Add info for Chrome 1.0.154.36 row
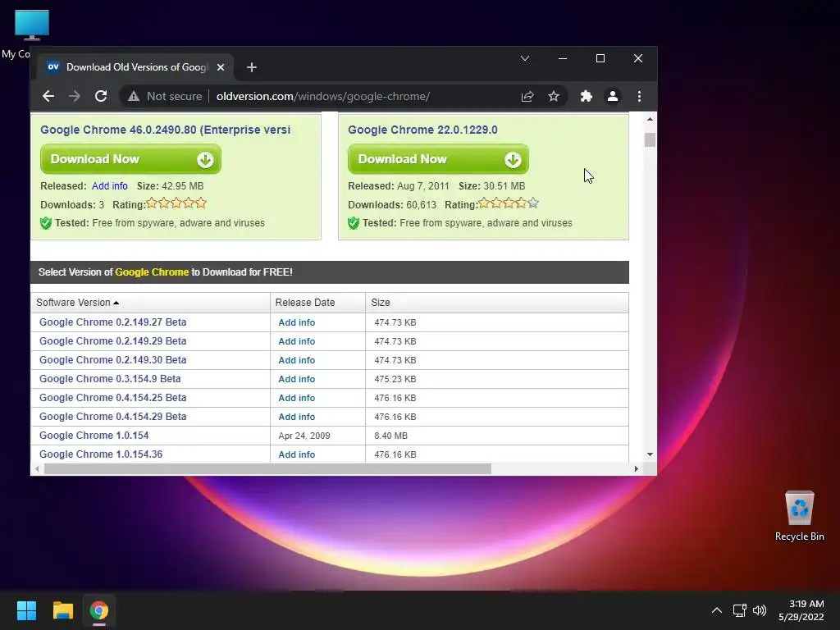The width and height of the screenshot is (840, 630). [296, 454]
